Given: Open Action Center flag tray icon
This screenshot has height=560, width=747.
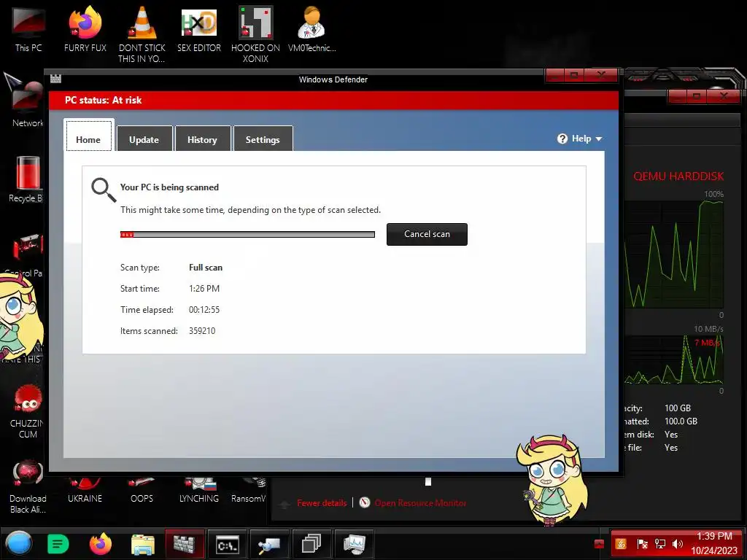Looking at the screenshot, I should pyautogui.click(x=642, y=544).
